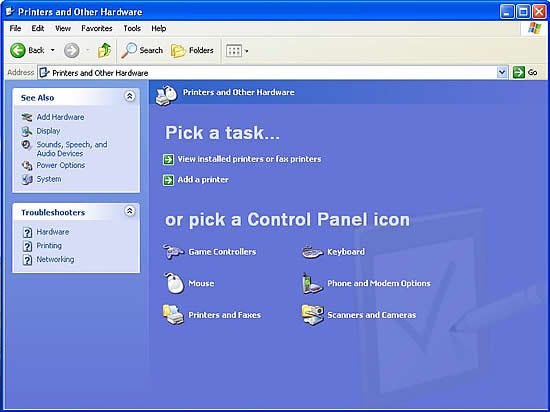Viewport: 550px width, 412px height.
Task: Open the Printers and Faxes icon
Action: [173, 315]
